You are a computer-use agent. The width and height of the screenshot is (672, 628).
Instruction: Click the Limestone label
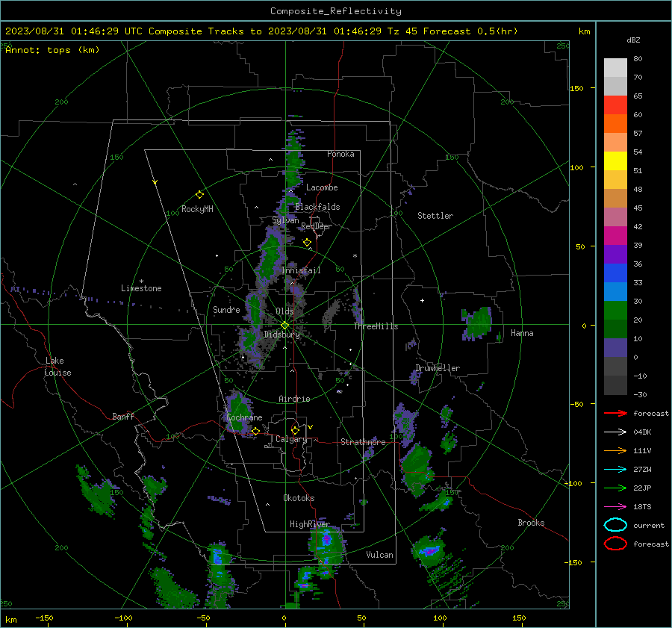pos(141,288)
